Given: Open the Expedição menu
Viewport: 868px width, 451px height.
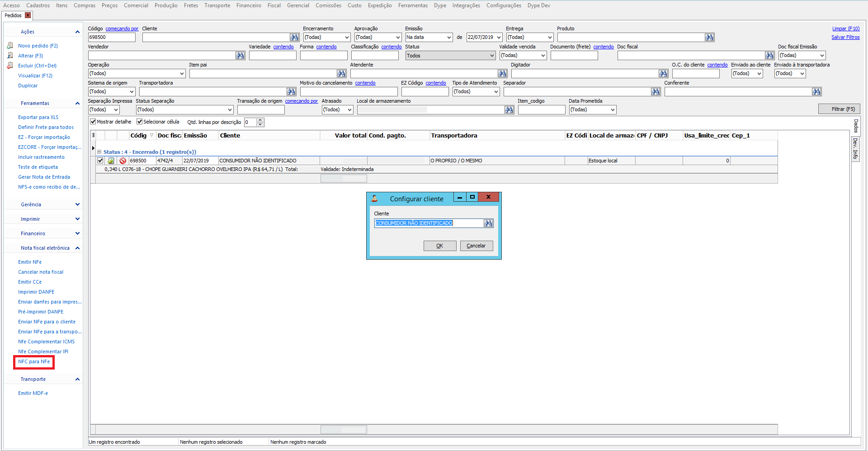Looking at the screenshot, I should (x=380, y=5).
